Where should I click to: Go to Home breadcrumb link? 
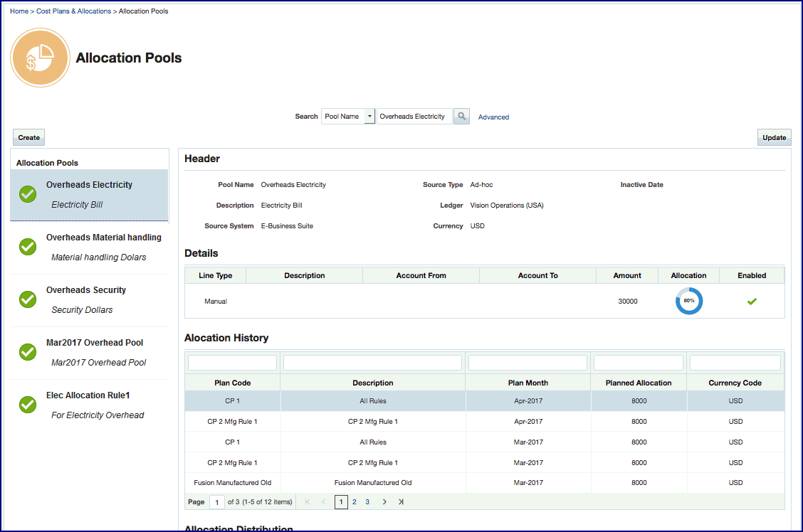(19, 11)
